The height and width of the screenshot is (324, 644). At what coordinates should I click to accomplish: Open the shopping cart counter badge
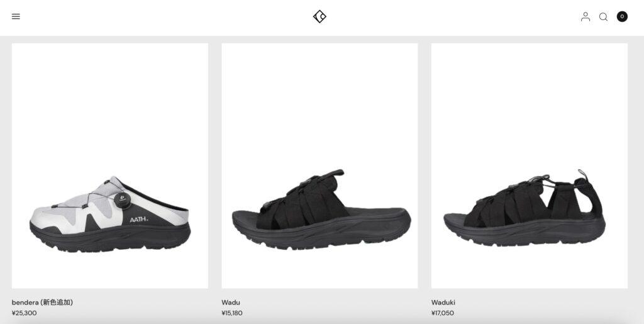click(x=622, y=16)
